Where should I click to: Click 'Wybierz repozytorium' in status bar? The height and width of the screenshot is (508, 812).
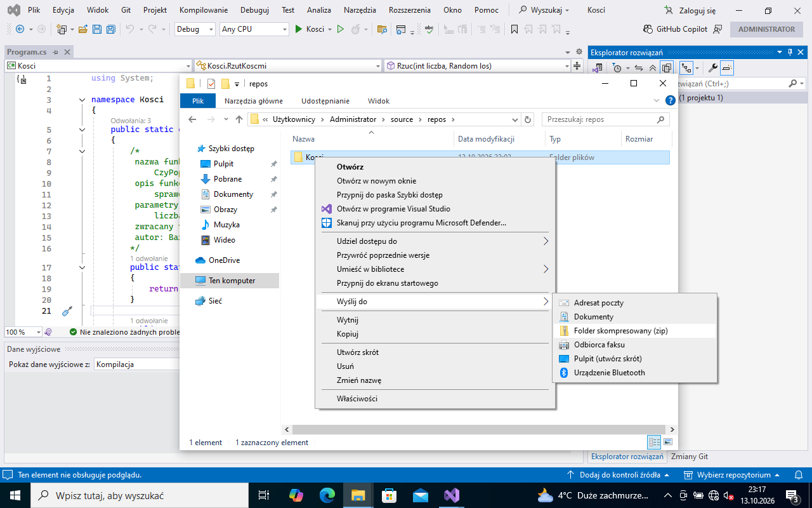click(x=732, y=475)
